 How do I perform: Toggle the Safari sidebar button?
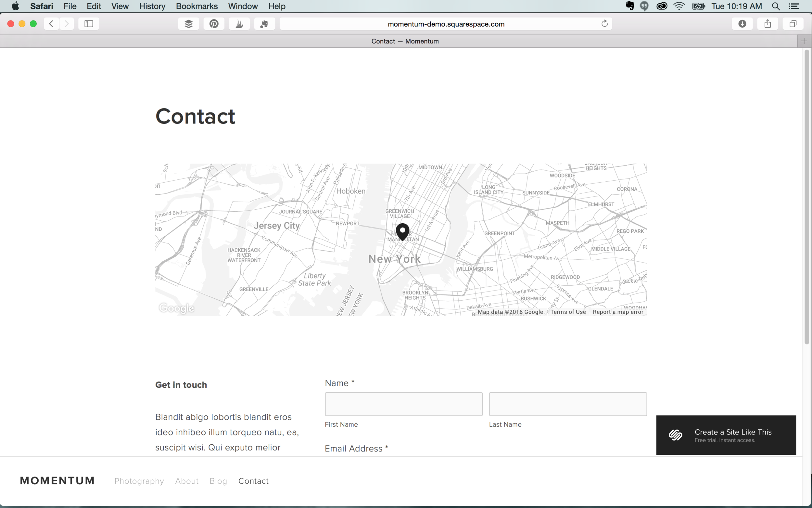tap(89, 23)
